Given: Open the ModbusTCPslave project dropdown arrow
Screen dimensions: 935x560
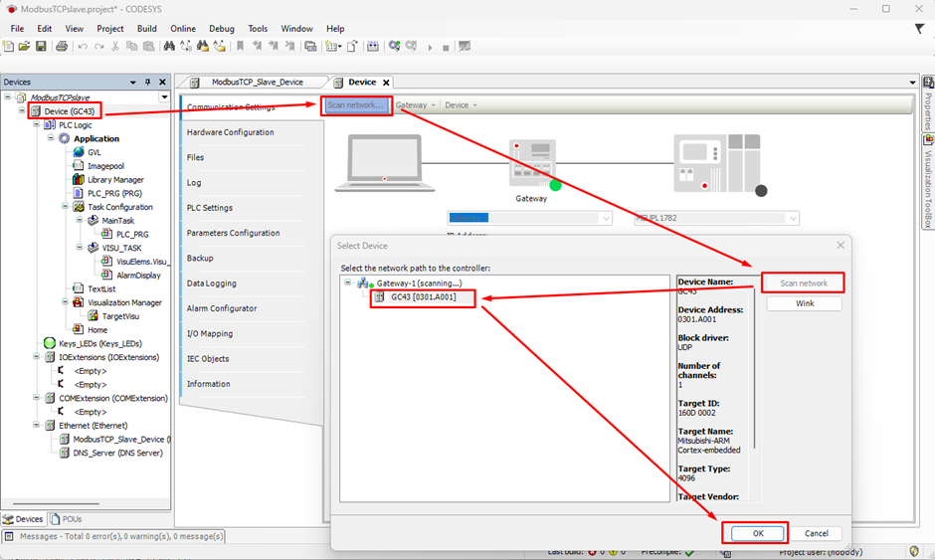Looking at the screenshot, I should (164, 97).
